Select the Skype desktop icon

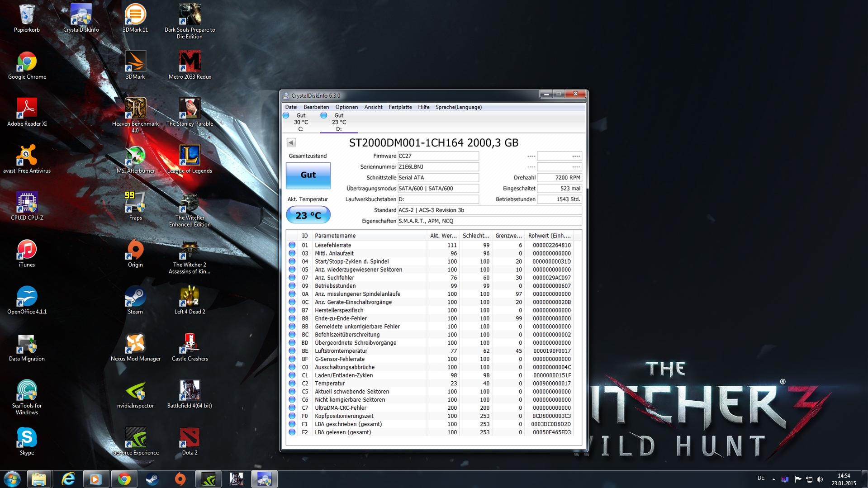[x=27, y=442]
